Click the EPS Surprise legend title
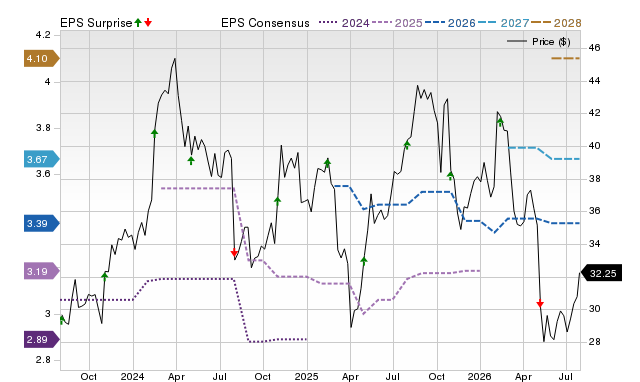This screenshot has width=640, height=382. [x=96, y=23]
